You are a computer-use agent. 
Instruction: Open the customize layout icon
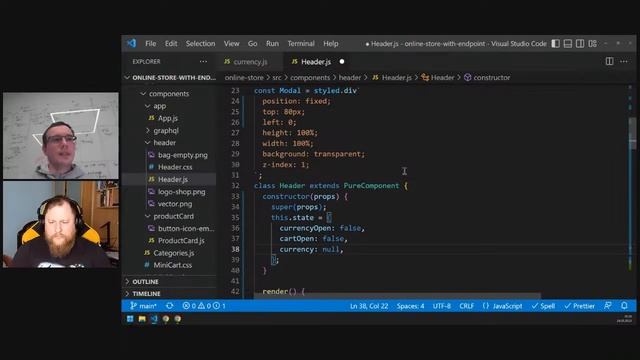point(593,44)
